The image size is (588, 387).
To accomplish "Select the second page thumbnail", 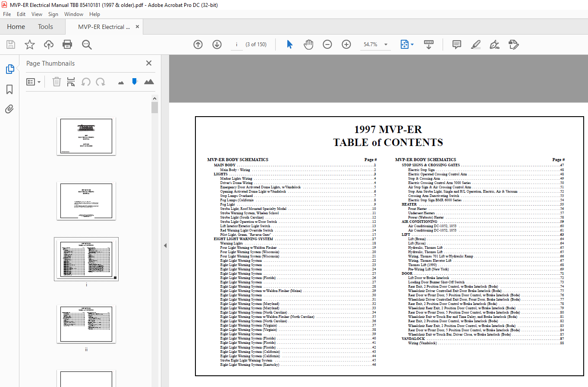I will tap(86, 200).
